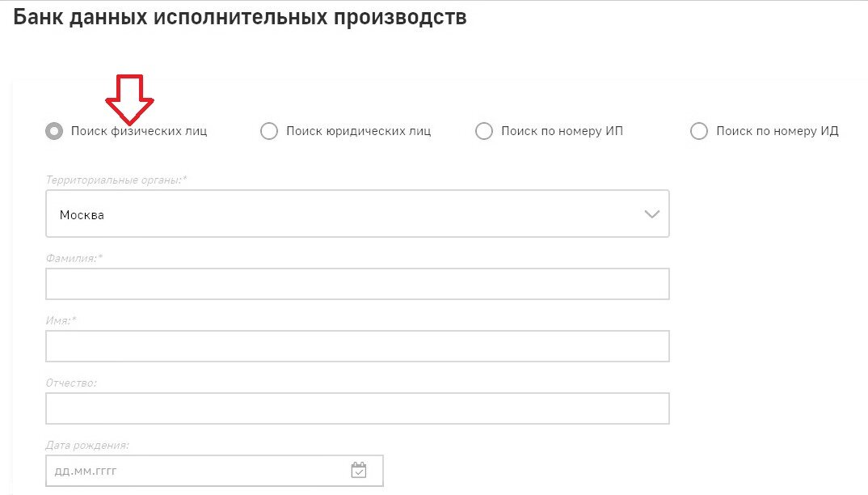The image size is (868, 495).
Task: Select the Поиск юридических лиц radio button
Action: click(269, 131)
